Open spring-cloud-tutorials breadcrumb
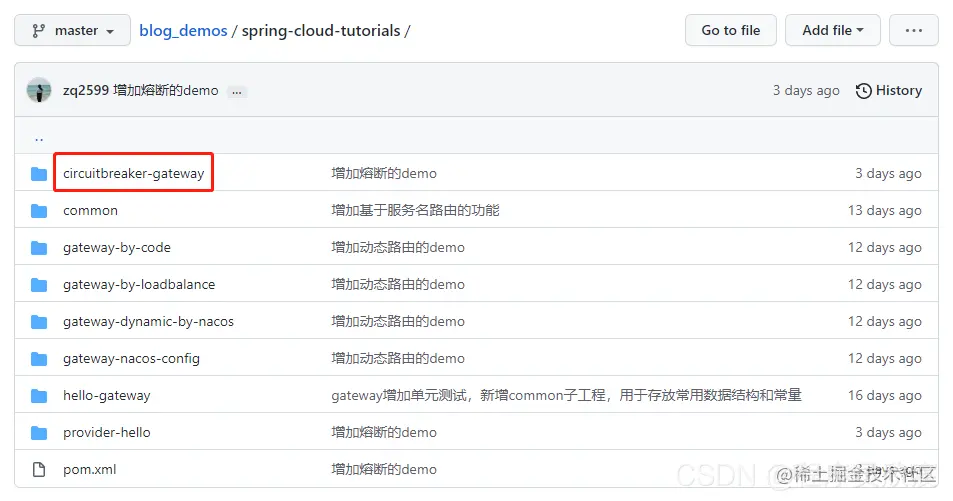The image size is (953, 501). pos(321,30)
